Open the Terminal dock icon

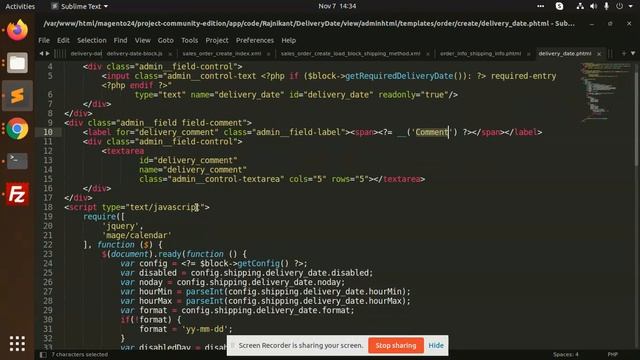[x=17, y=161]
